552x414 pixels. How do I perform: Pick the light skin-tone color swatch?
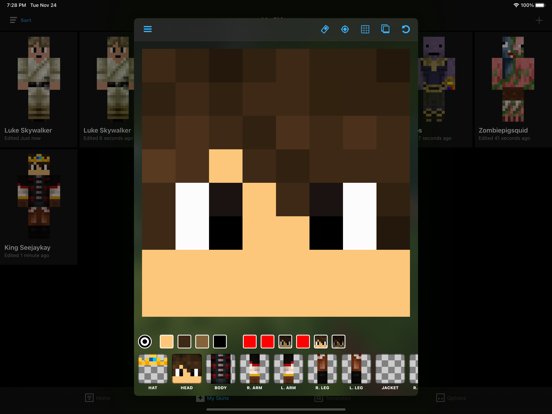(x=167, y=341)
